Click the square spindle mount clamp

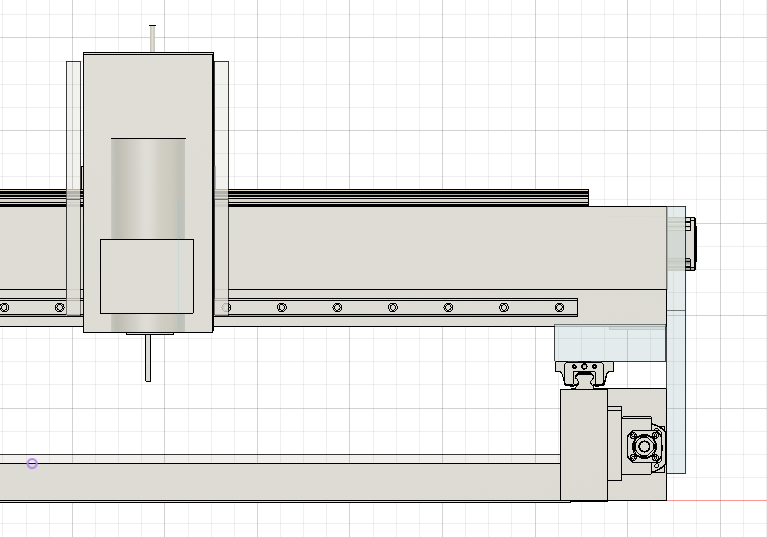[146, 276]
